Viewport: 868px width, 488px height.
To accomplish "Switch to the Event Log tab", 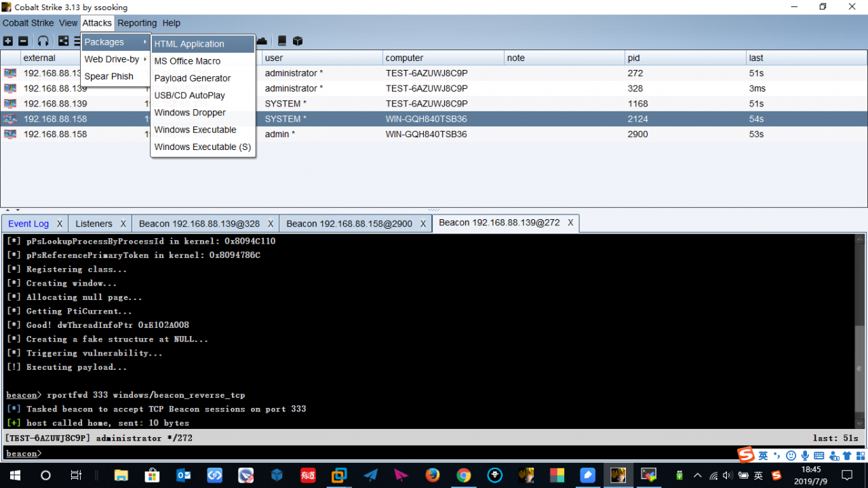I will tap(28, 224).
